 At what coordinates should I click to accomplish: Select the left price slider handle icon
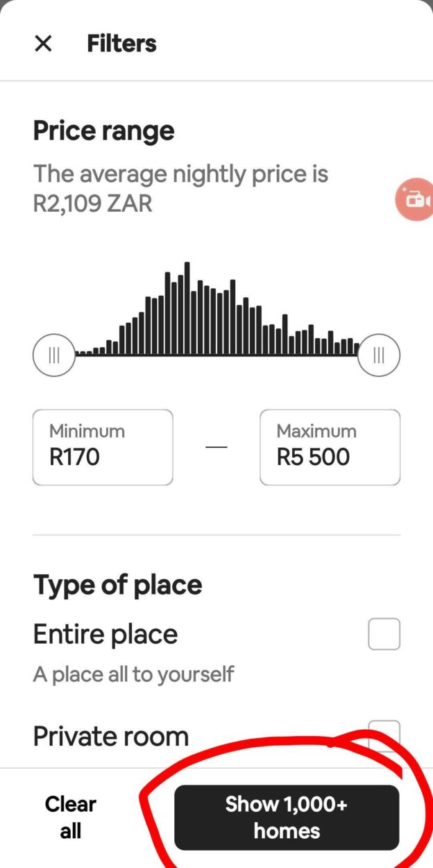(x=54, y=355)
